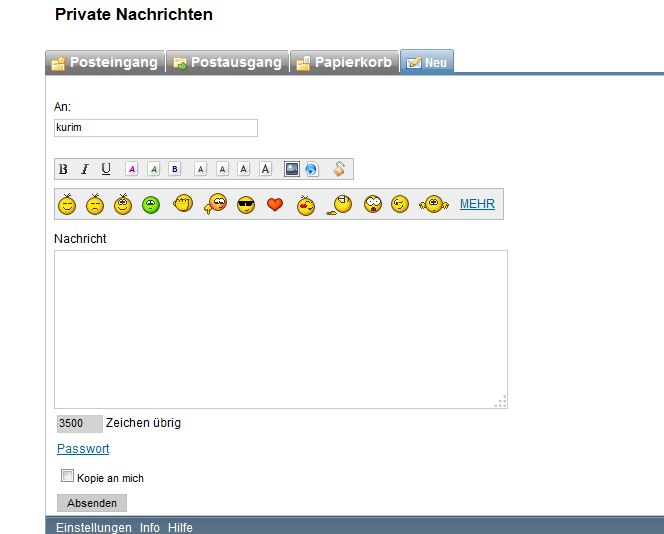Insert the sad frowning emoticon
Viewport: 664px width, 534px height.
click(95, 205)
